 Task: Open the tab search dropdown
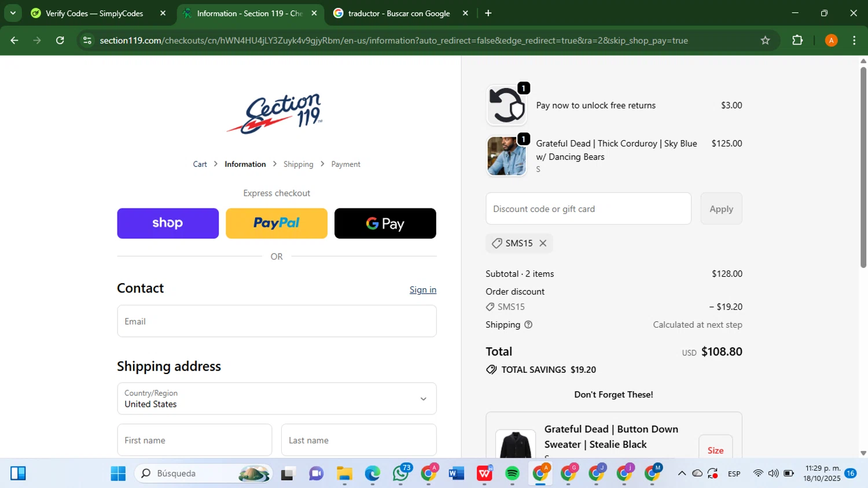(x=13, y=13)
